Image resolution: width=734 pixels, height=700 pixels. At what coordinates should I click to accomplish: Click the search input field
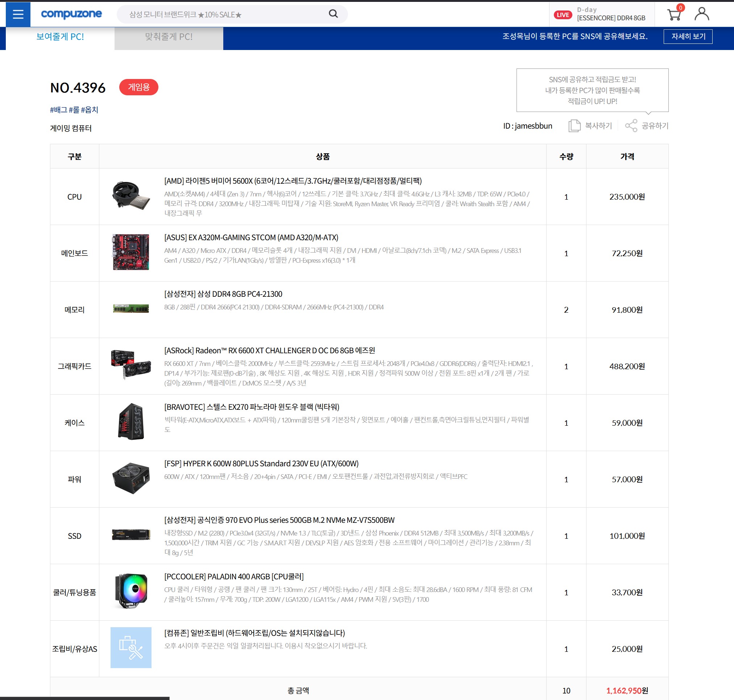[x=224, y=14]
